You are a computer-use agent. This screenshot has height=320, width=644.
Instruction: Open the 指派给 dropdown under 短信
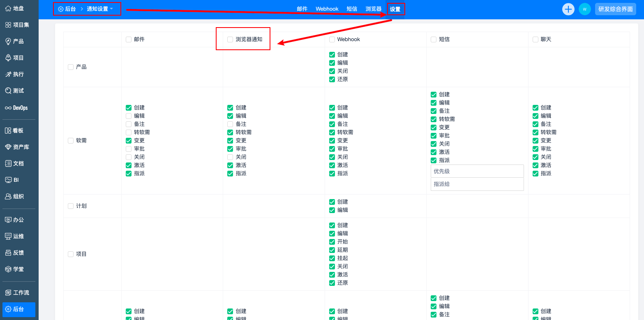tap(477, 184)
